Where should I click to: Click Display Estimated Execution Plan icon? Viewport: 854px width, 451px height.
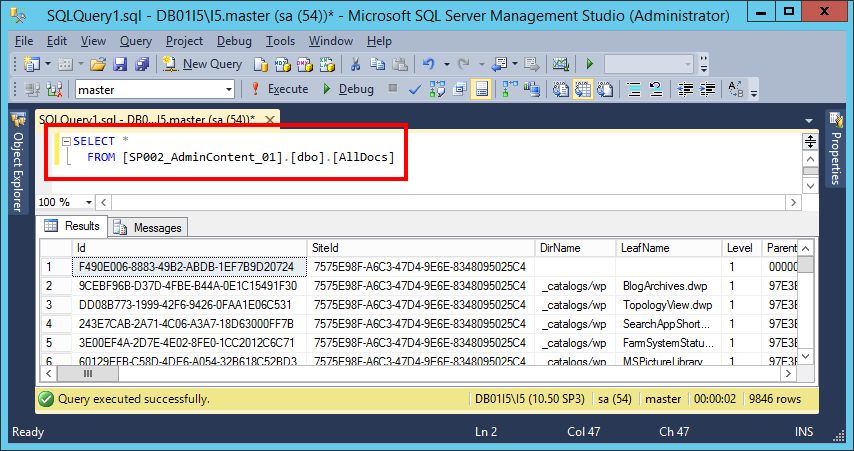(x=437, y=89)
